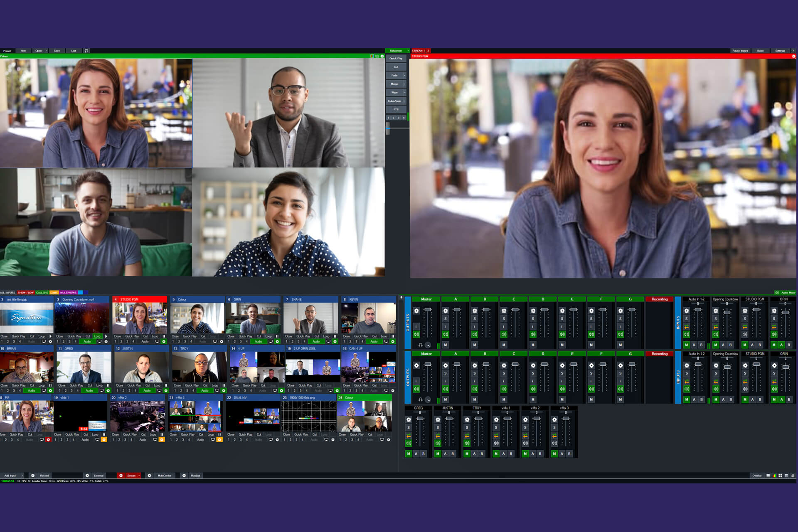The height and width of the screenshot is (532, 798).
Task: Expand the dropdown arrow beside the Open button
Action: (47, 51)
